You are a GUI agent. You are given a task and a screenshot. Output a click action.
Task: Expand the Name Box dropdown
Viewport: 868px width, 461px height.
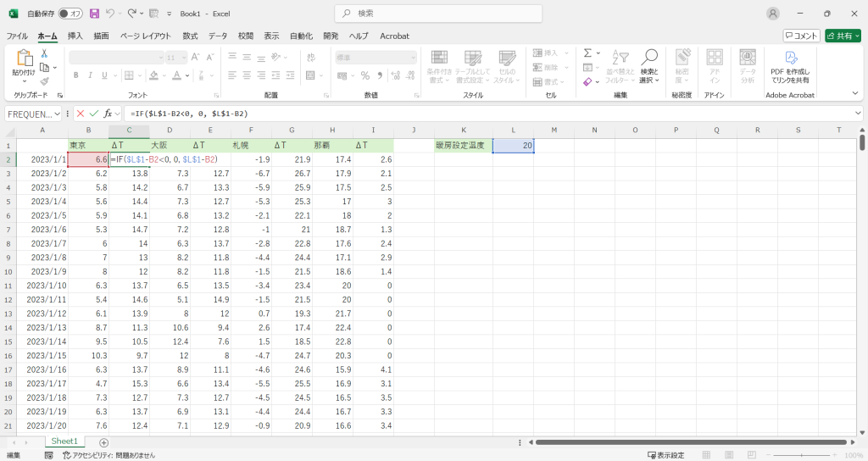point(58,114)
